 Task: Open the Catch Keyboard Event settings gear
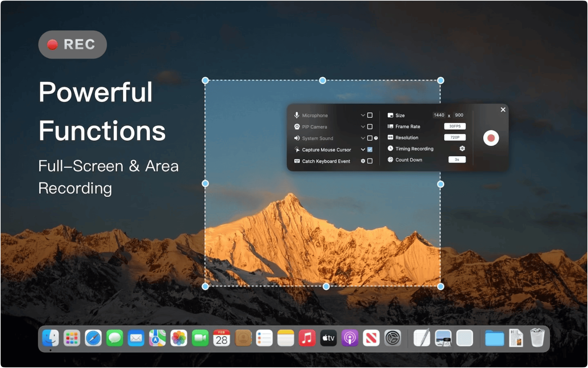point(363,161)
